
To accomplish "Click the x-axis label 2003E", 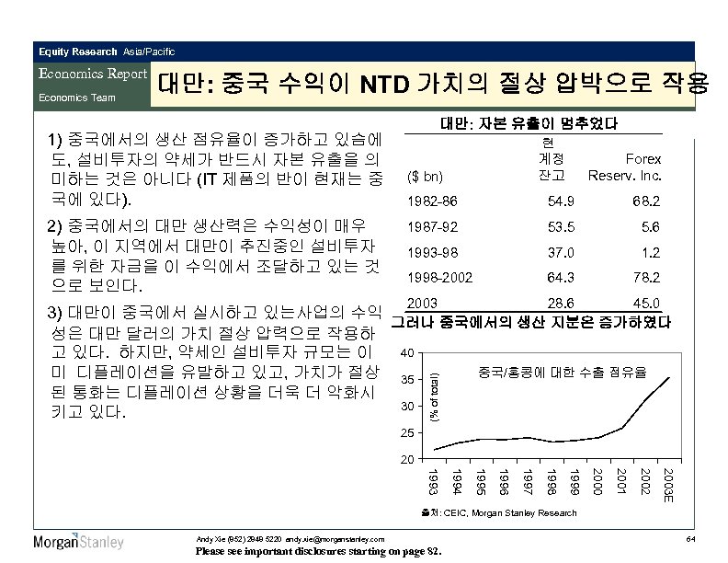I will point(668,486).
